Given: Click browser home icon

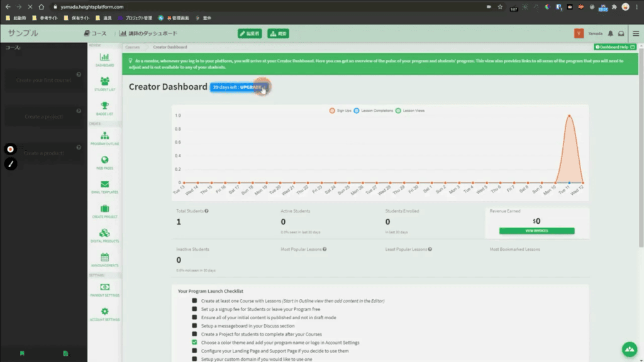Looking at the screenshot, I should click(41, 6).
